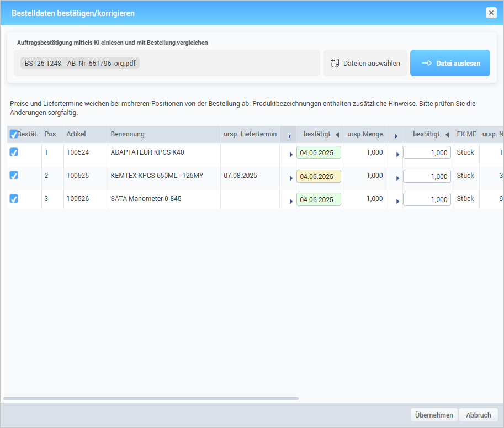Click the left arrow beside the bestätigt date header
504x428 pixels.
coord(337,134)
